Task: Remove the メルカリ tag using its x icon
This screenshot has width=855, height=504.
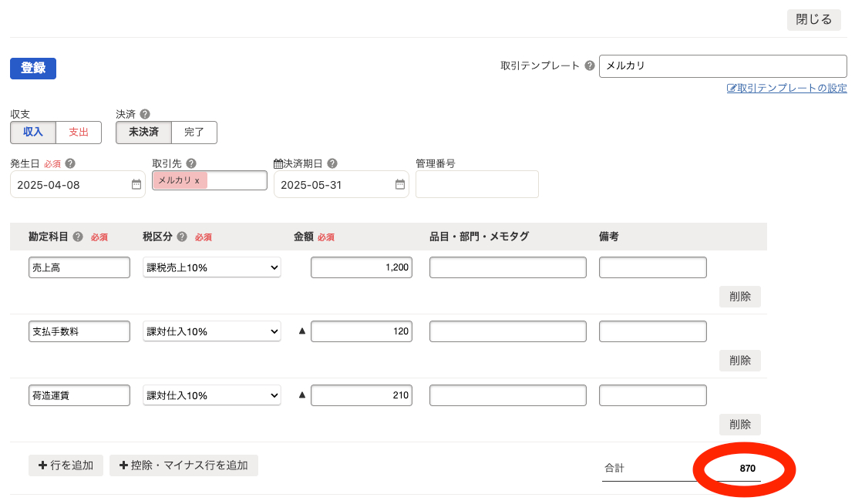Action: click(195, 179)
